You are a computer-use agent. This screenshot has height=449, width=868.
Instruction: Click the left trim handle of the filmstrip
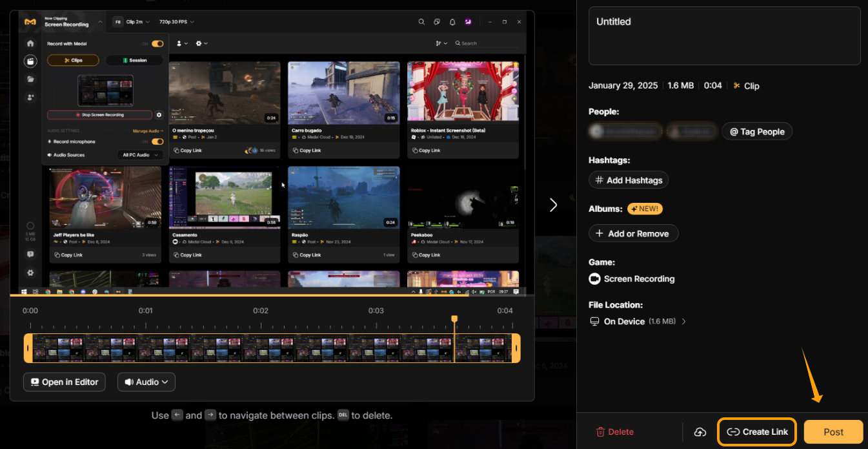click(28, 348)
